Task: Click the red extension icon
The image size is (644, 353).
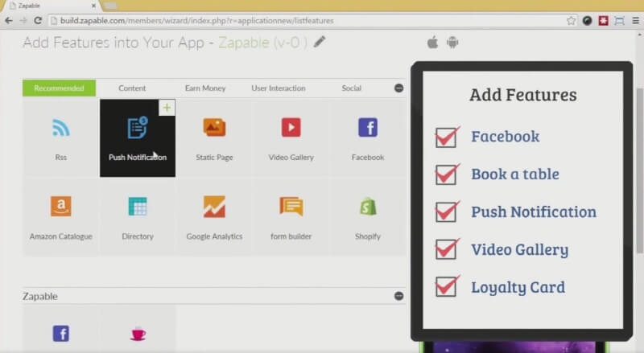Action: (x=603, y=21)
